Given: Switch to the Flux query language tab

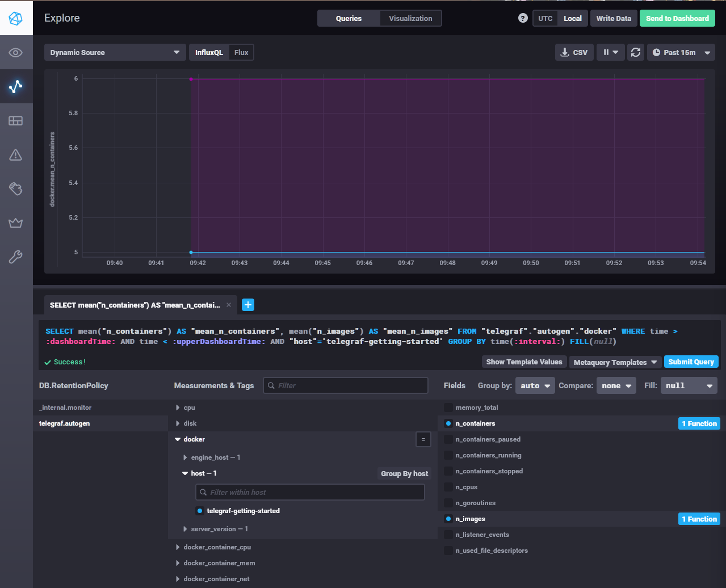Looking at the screenshot, I should click(x=241, y=52).
